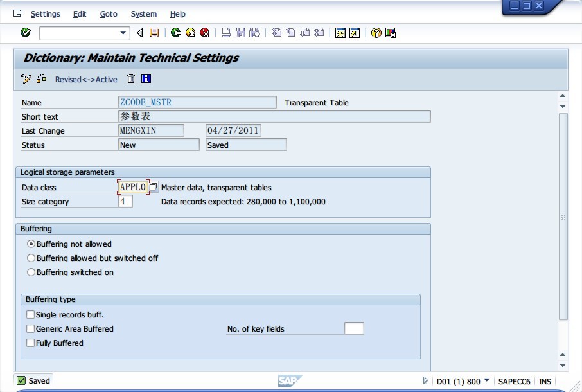Click the Delete trash can icon

click(x=130, y=78)
